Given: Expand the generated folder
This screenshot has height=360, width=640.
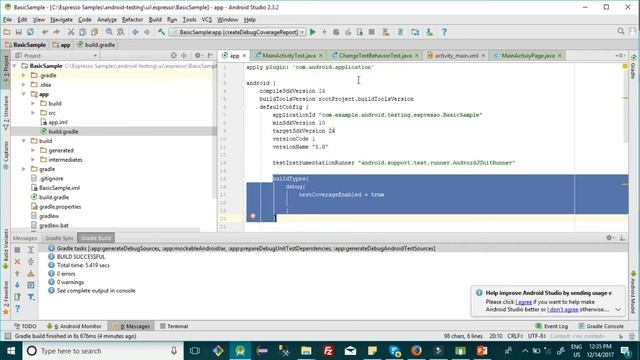Looking at the screenshot, I should click(33, 150).
